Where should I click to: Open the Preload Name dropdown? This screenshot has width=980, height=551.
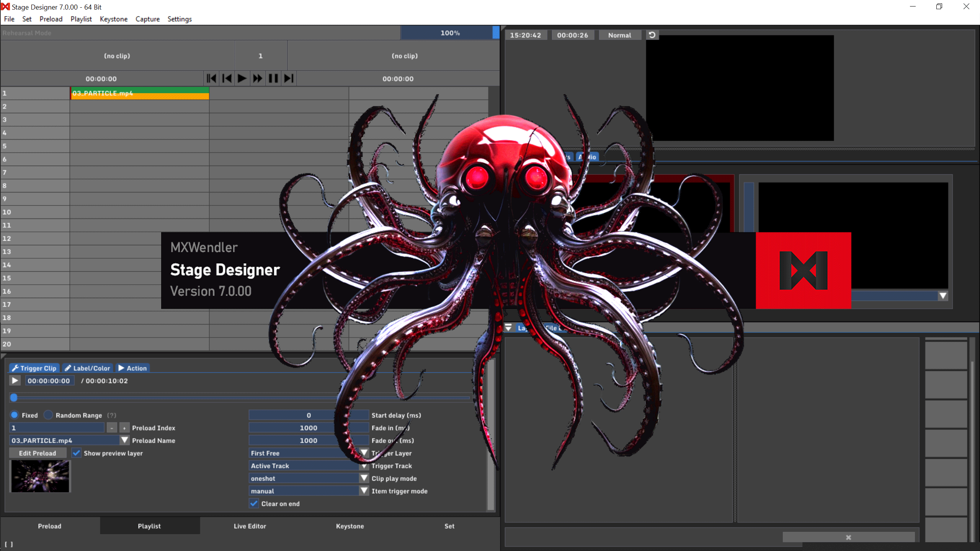(124, 440)
